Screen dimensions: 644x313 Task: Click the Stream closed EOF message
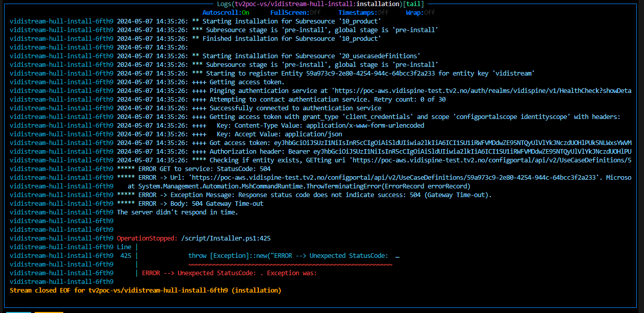pos(145,291)
